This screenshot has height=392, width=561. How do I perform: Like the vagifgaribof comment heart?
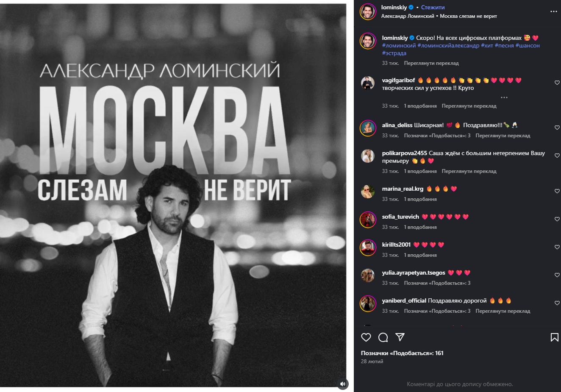tap(557, 83)
